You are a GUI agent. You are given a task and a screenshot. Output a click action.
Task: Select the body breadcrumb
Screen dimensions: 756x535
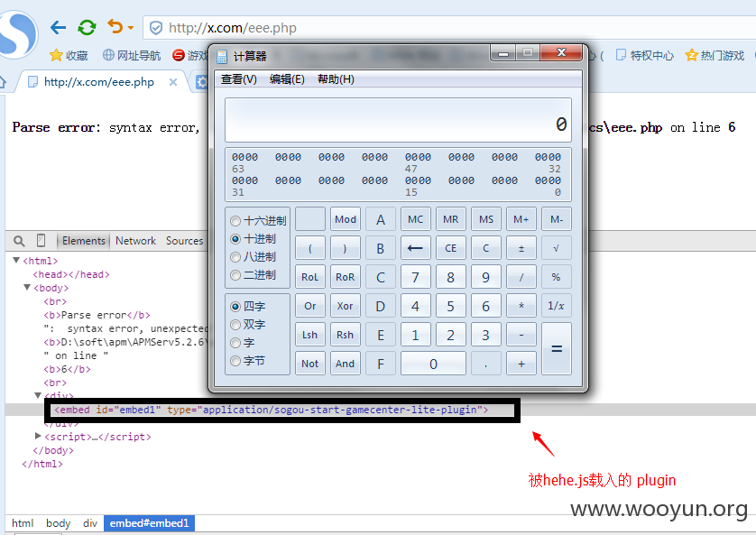59,523
